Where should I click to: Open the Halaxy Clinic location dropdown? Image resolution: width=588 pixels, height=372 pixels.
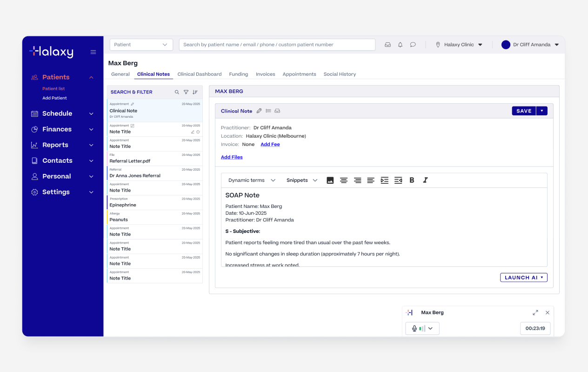[459, 45]
